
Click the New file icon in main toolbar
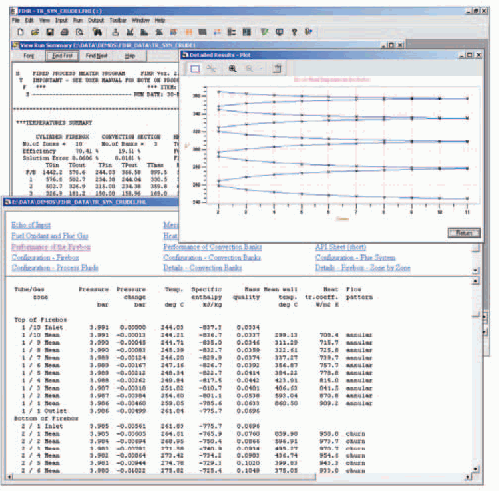tap(21, 32)
